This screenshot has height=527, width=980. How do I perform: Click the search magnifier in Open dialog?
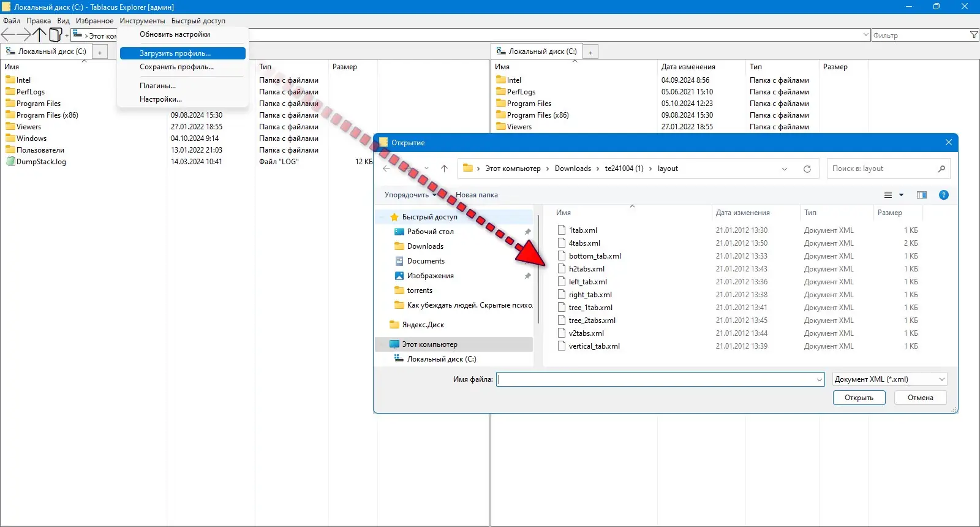tap(941, 169)
